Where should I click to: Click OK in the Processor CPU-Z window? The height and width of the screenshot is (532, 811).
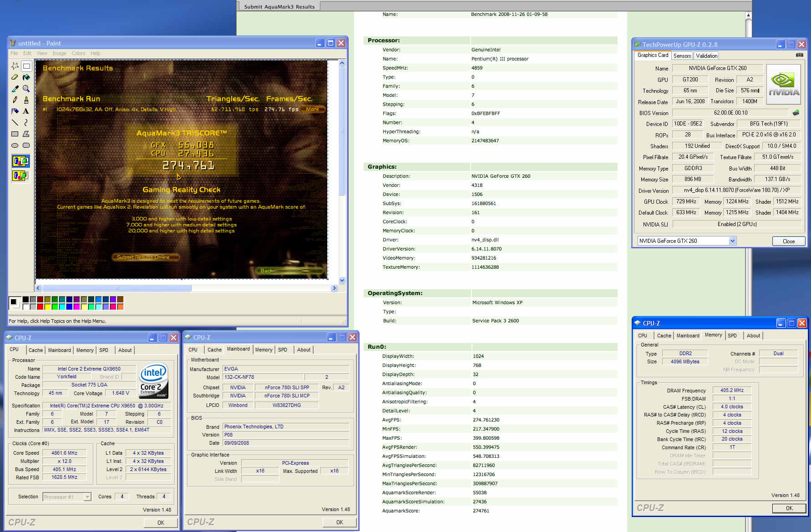click(x=161, y=522)
